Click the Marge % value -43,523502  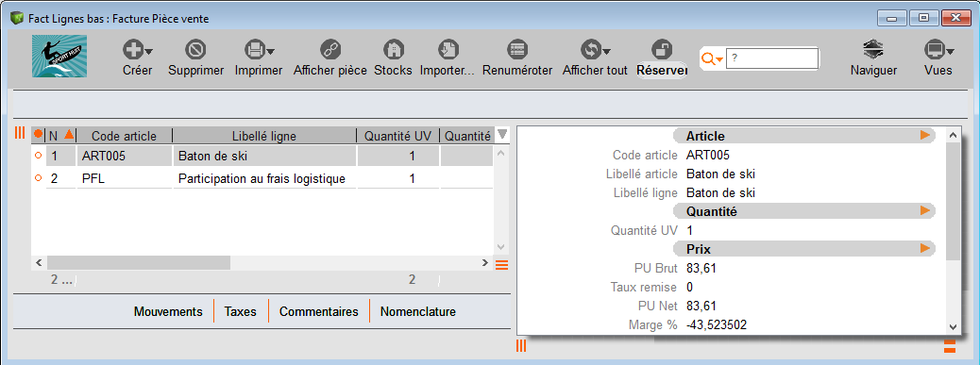pos(717,324)
